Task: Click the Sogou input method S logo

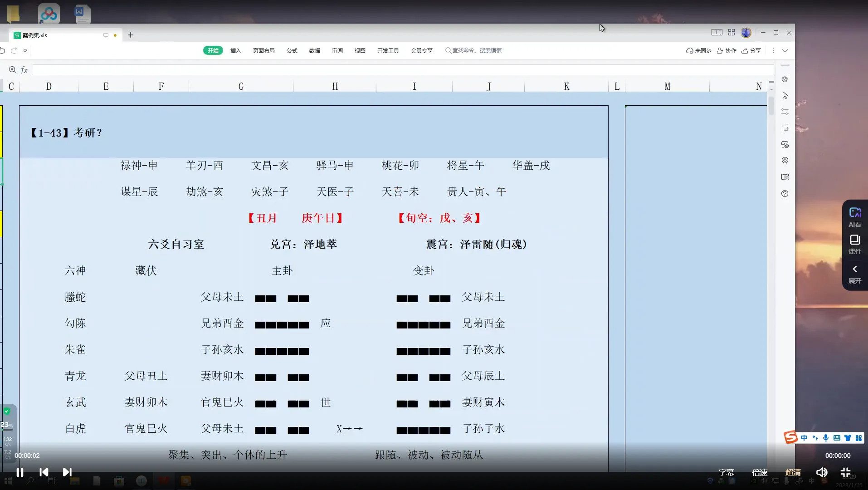Action: (791, 437)
